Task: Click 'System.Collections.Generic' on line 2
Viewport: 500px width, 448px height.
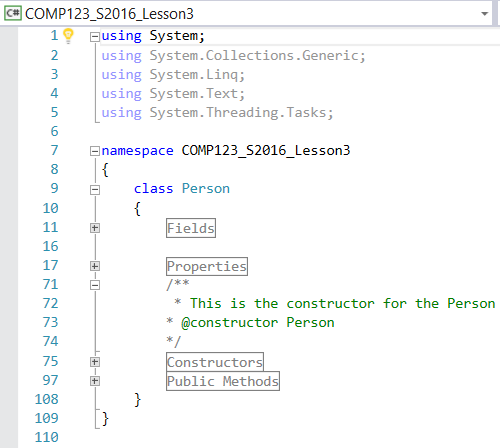Action: pos(254,55)
